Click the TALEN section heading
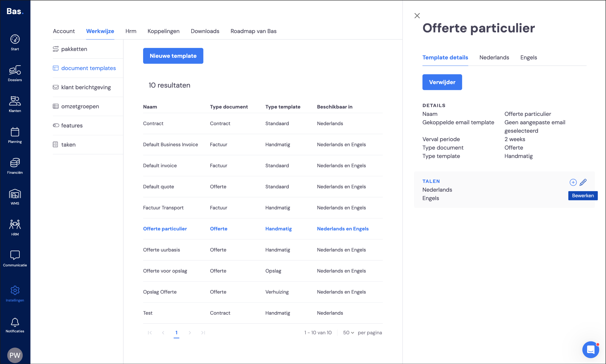This screenshot has width=606, height=364. point(431,181)
